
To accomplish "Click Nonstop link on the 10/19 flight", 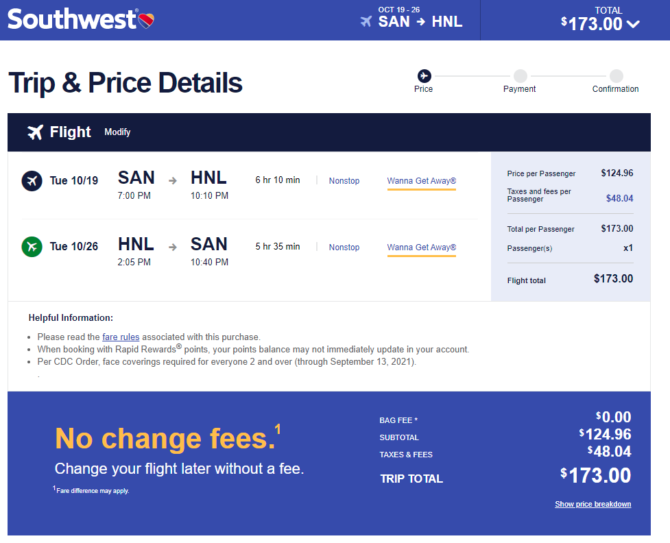I will (344, 181).
